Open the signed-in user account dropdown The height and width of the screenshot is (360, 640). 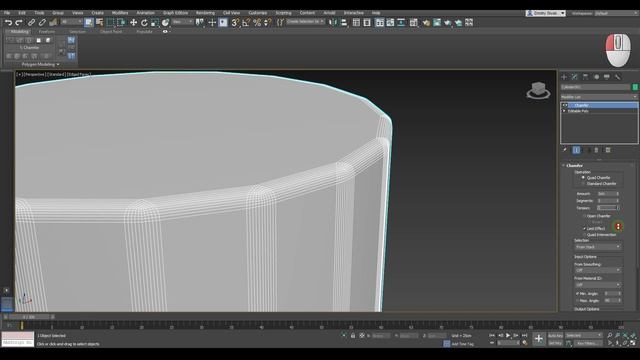(x=545, y=13)
